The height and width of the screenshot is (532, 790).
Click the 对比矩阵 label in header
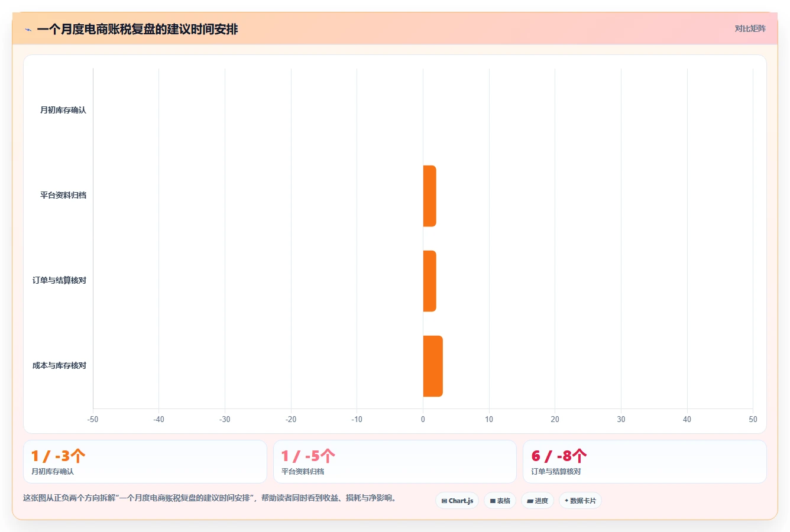(x=750, y=28)
